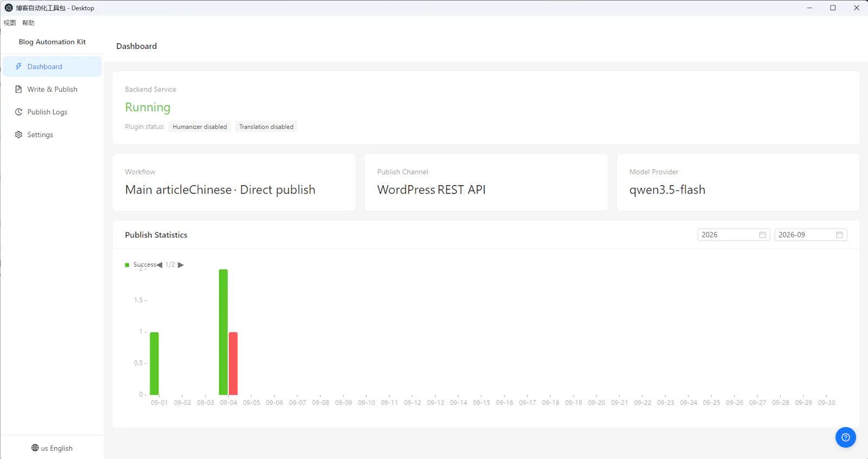Click the Translation disabled tag
The height and width of the screenshot is (459, 868).
266,127
